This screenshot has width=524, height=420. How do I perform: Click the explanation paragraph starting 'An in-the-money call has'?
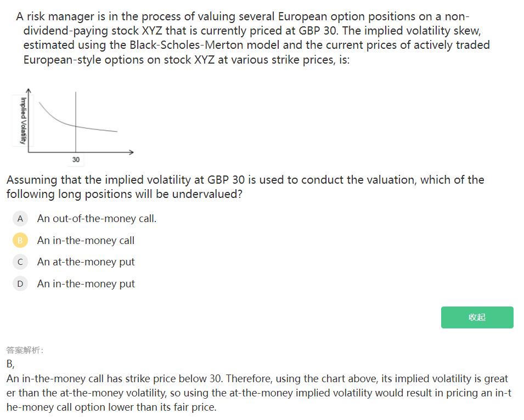(x=258, y=393)
